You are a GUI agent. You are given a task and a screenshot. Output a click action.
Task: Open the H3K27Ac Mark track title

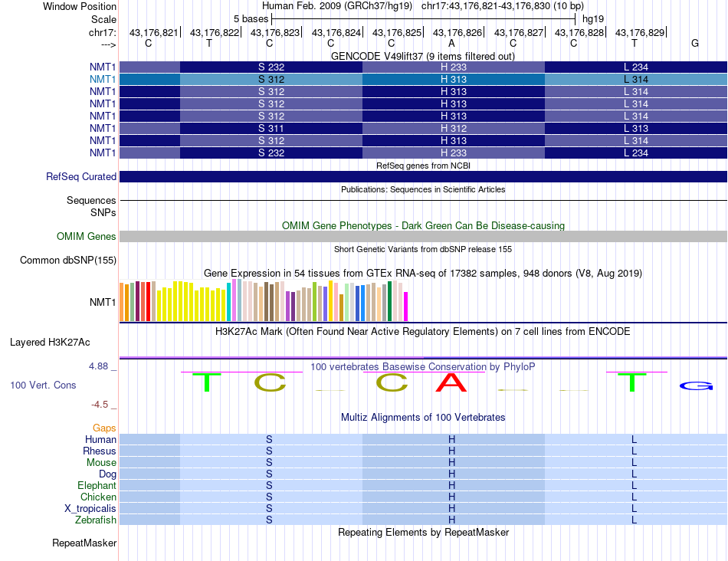point(423,332)
